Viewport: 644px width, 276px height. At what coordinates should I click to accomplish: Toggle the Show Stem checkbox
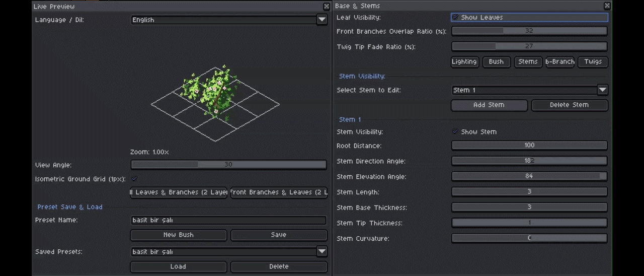pos(455,131)
